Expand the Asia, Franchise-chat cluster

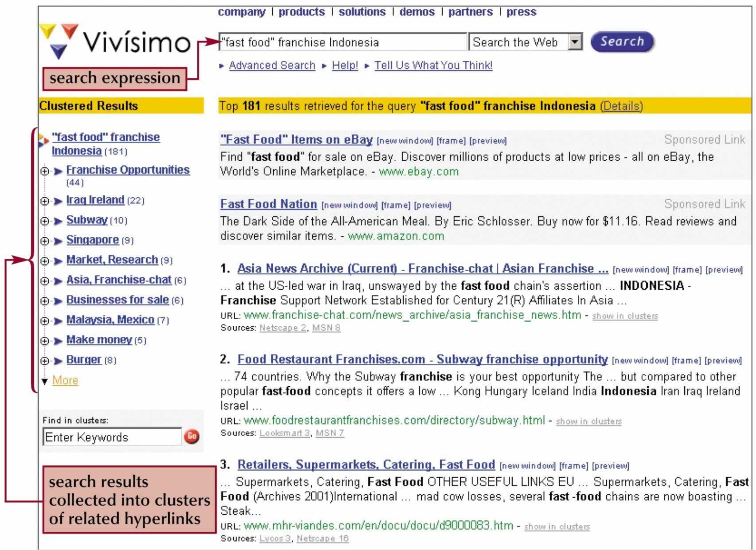tap(45, 281)
